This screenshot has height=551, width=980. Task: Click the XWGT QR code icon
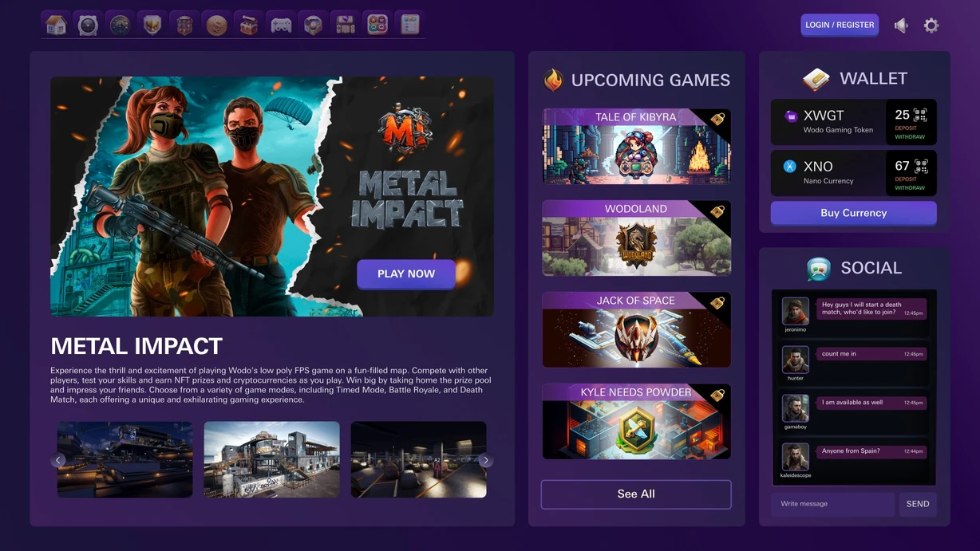pos(920,115)
